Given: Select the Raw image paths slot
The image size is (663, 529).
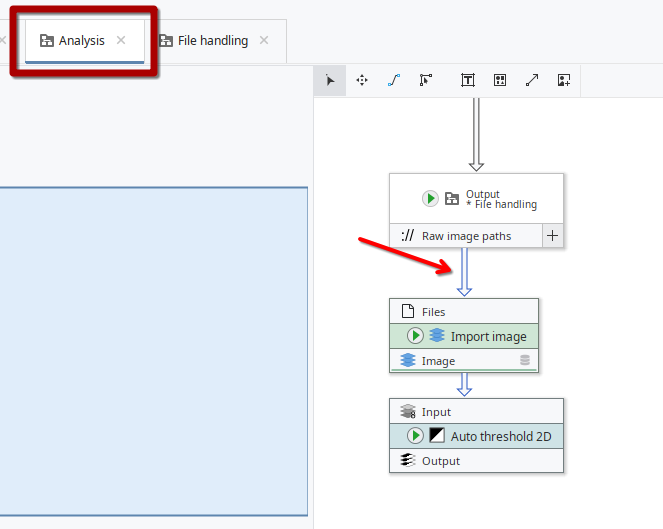Looking at the screenshot, I should click(x=466, y=236).
